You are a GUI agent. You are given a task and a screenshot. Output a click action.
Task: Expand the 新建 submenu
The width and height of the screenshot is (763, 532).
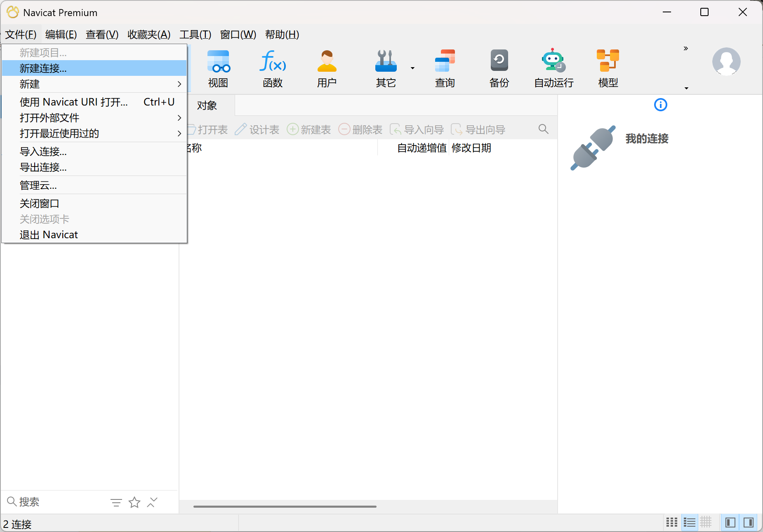tap(94, 84)
